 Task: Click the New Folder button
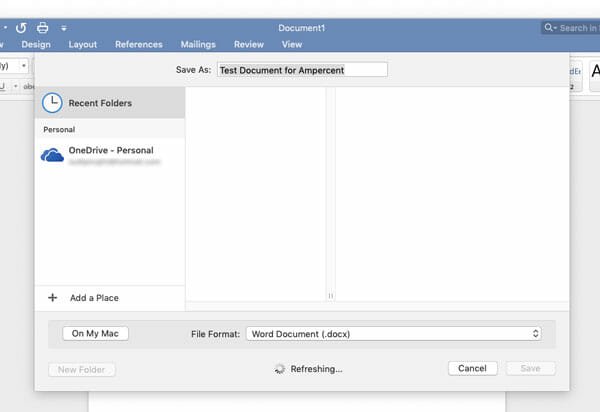[x=82, y=370]
